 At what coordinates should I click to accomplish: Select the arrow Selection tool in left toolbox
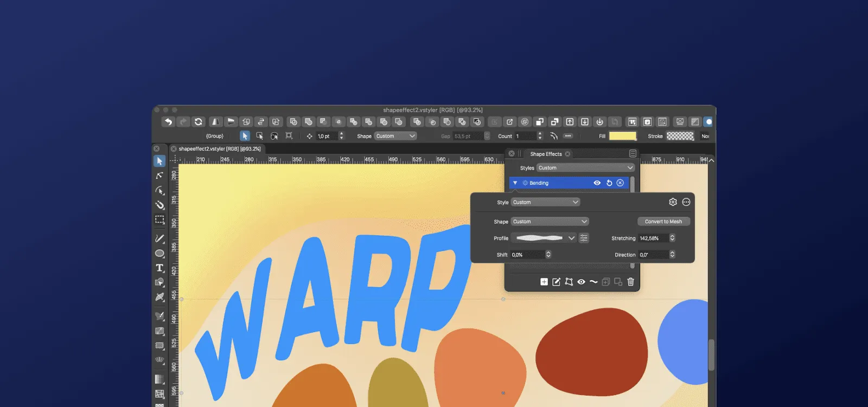[159, 161]
